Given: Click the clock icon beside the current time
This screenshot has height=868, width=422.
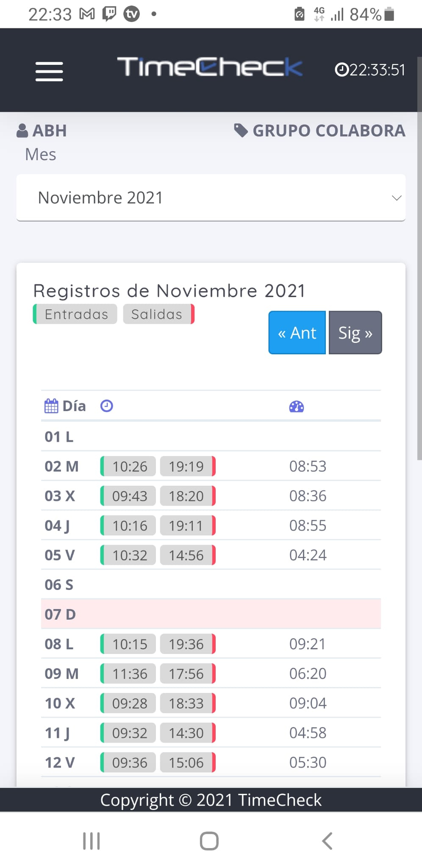Looking at the screenshot, I should coord(341,70).
